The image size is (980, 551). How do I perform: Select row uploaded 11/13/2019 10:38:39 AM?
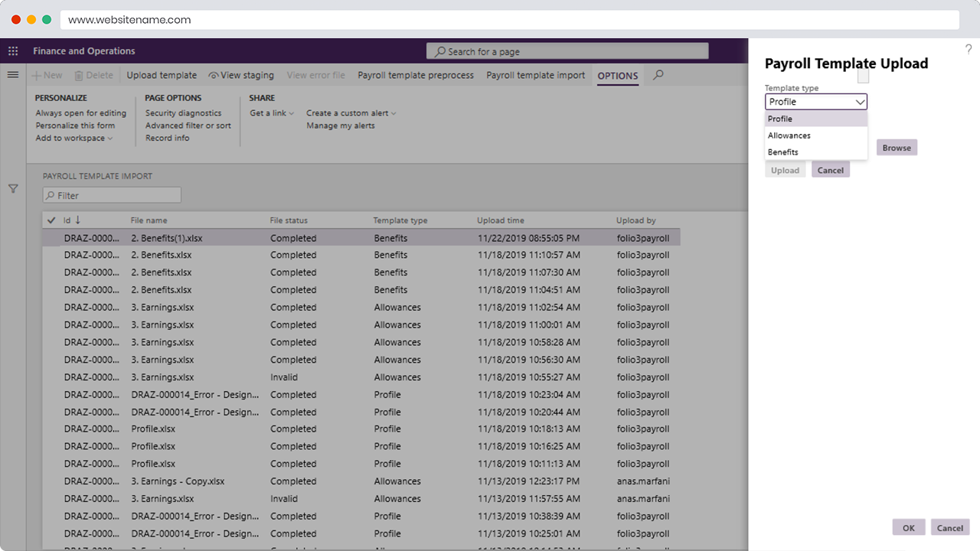[x=361, y=517]
